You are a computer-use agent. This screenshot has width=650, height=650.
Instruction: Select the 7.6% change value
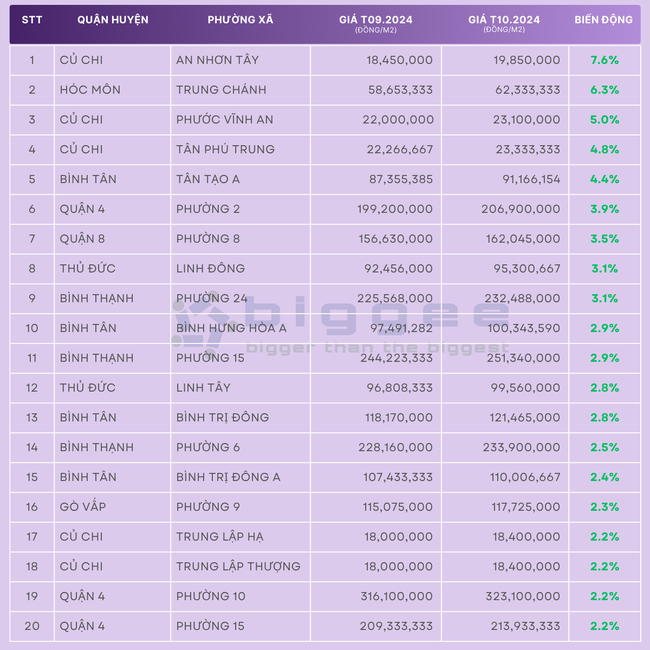click(604, 60)
